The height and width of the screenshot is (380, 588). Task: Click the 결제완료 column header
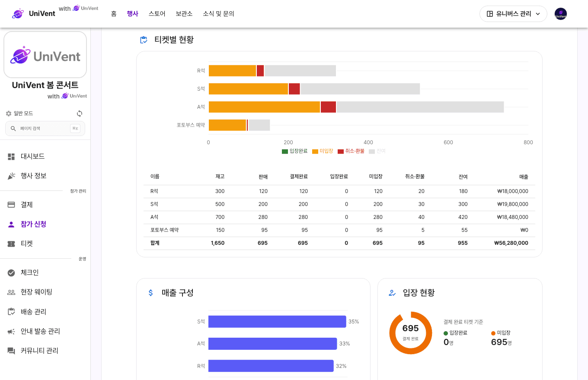click(x=299, y=177)
